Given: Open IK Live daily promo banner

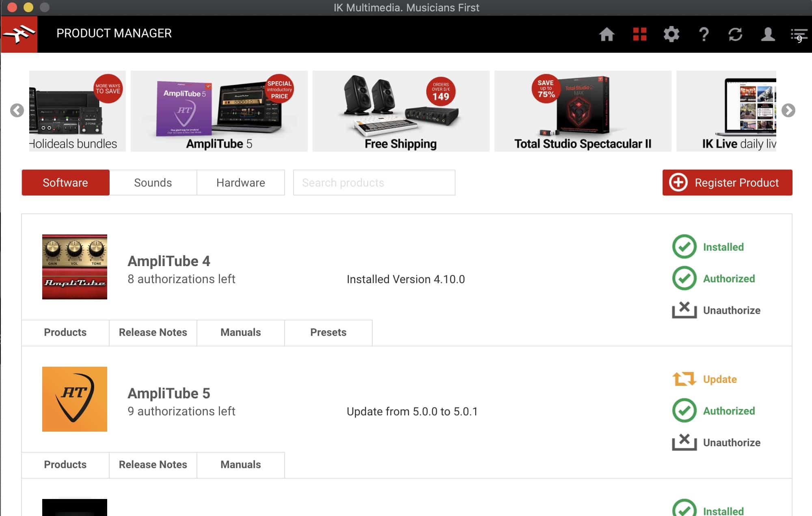Looking at the screenshot, I should pos(726,111).
